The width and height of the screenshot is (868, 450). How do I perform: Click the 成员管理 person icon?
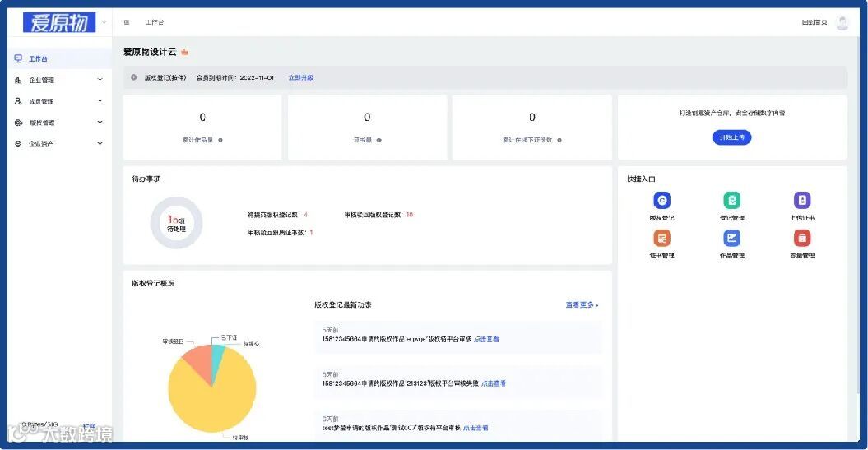[x=18, y=101]
